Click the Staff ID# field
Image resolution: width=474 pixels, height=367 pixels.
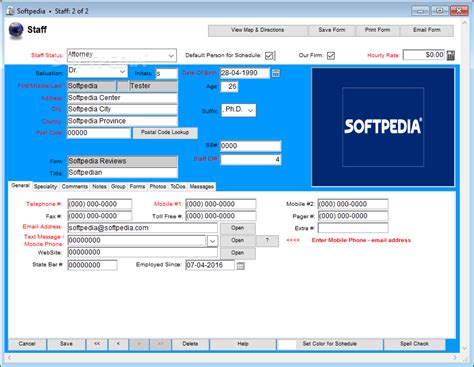point(251,160)
